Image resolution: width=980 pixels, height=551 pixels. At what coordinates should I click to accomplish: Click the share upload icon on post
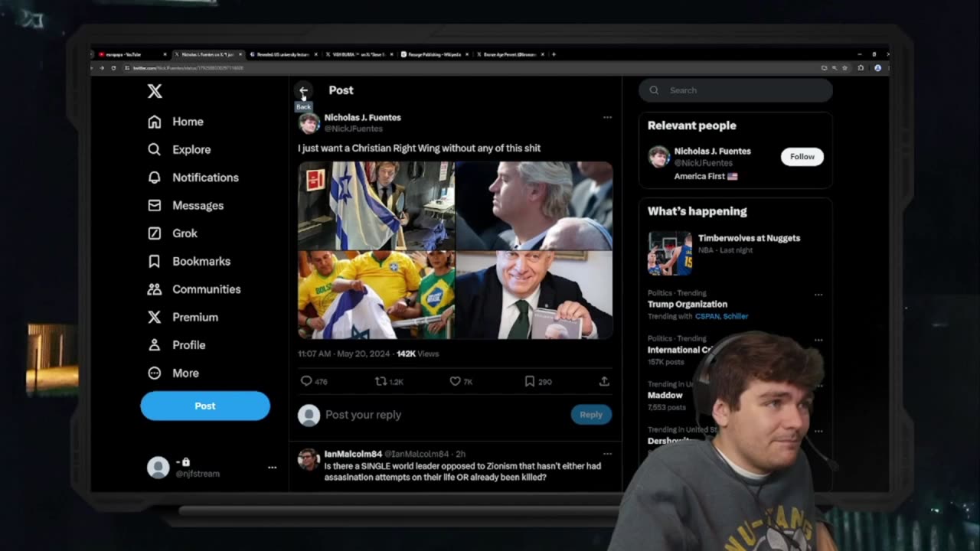tap(604, 381)
